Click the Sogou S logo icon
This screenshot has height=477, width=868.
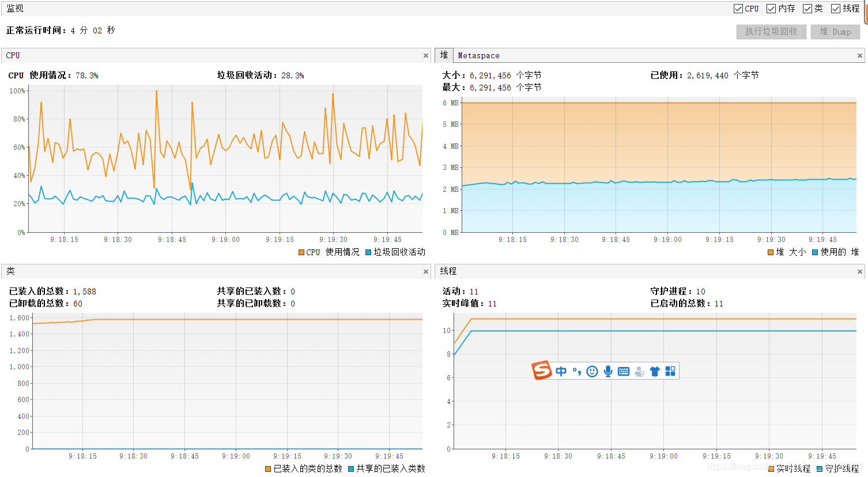(542, 370)
